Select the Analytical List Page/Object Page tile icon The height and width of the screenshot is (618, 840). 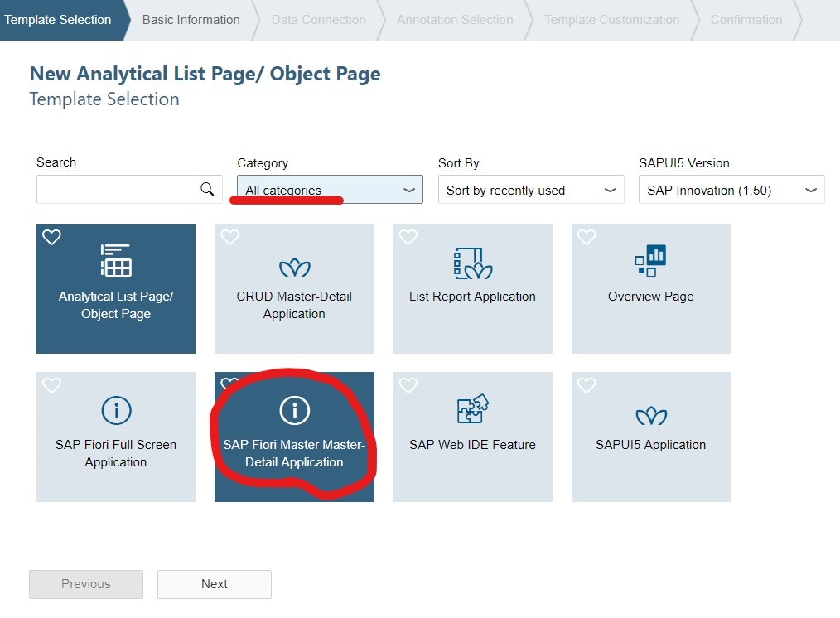(x=116, y=260)
